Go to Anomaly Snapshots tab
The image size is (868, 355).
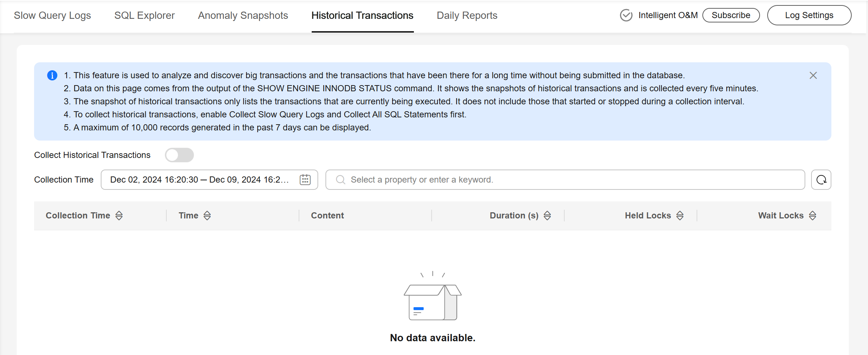click(243, 15)
